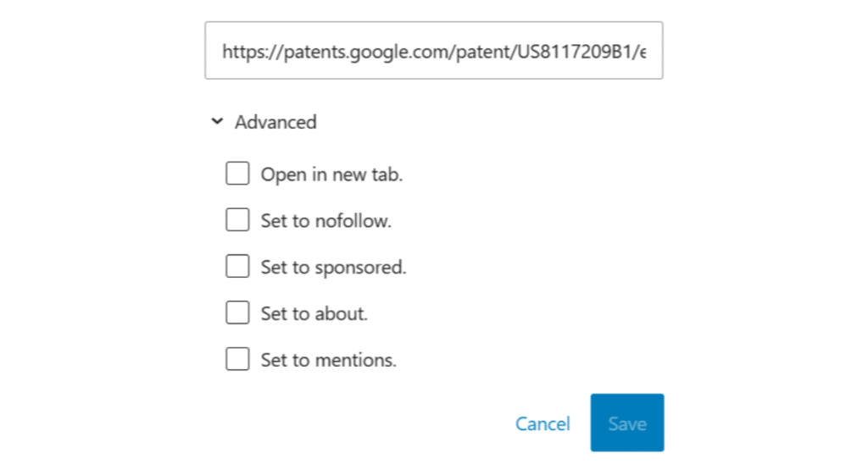Collapse the Advanced section chevron
868x470 pixels.
point(218,122)
